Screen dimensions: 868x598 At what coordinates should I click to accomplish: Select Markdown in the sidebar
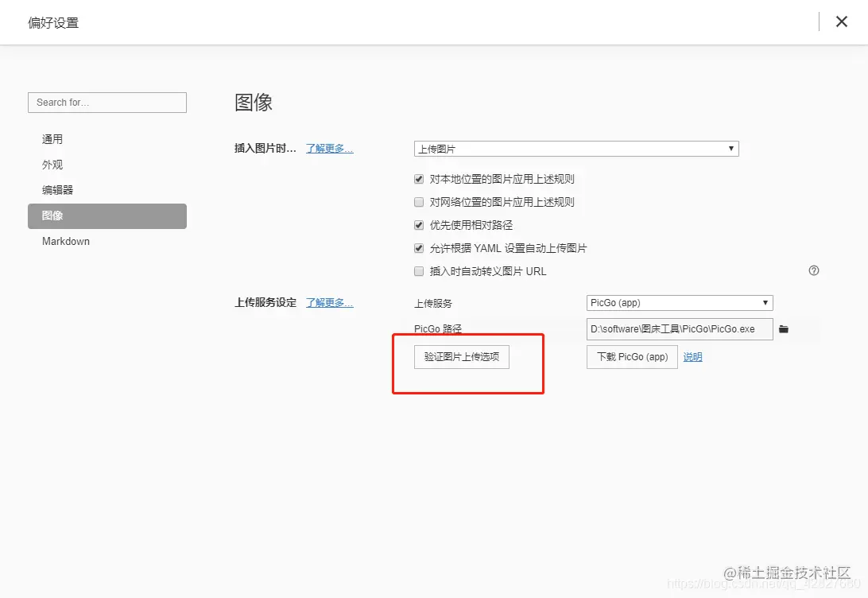pos(107,242)
